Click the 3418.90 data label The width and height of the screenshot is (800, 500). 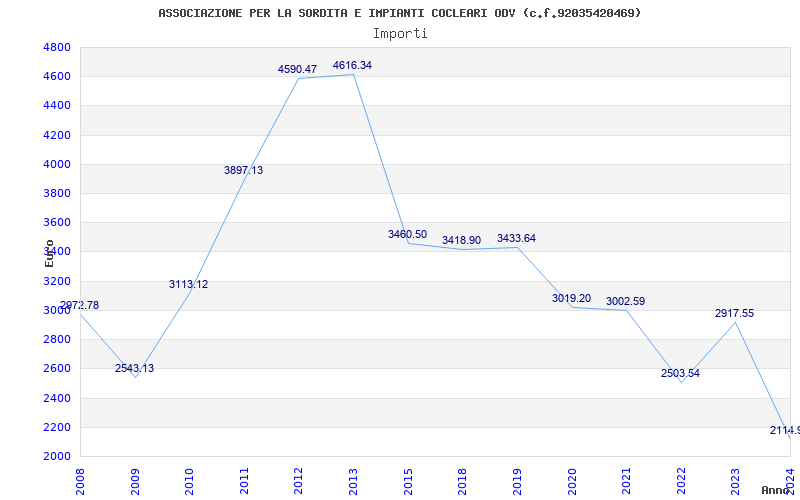click(461, 240)
